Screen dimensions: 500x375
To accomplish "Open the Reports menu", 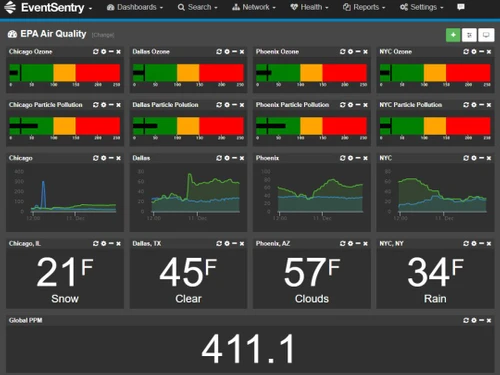I will (364, 7).
